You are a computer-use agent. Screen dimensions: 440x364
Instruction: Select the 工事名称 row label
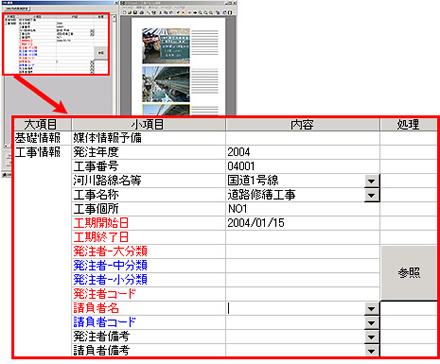click(x=96, y=195)
